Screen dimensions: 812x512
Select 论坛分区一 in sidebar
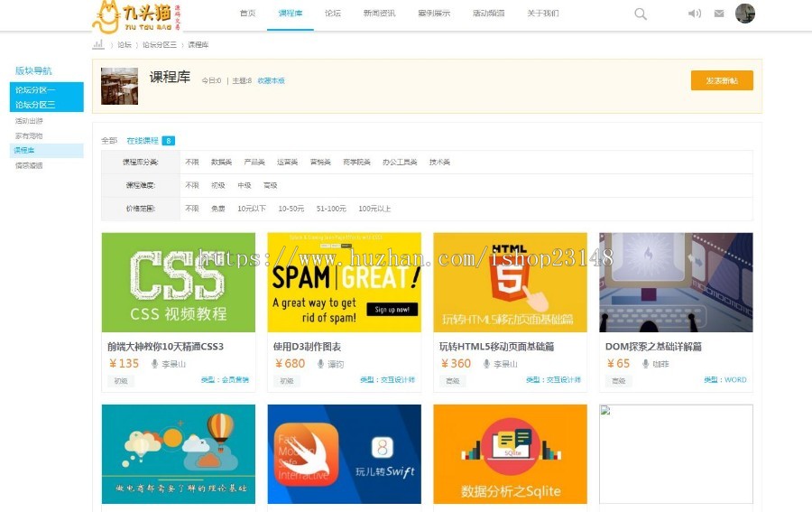tap(47, 89)
